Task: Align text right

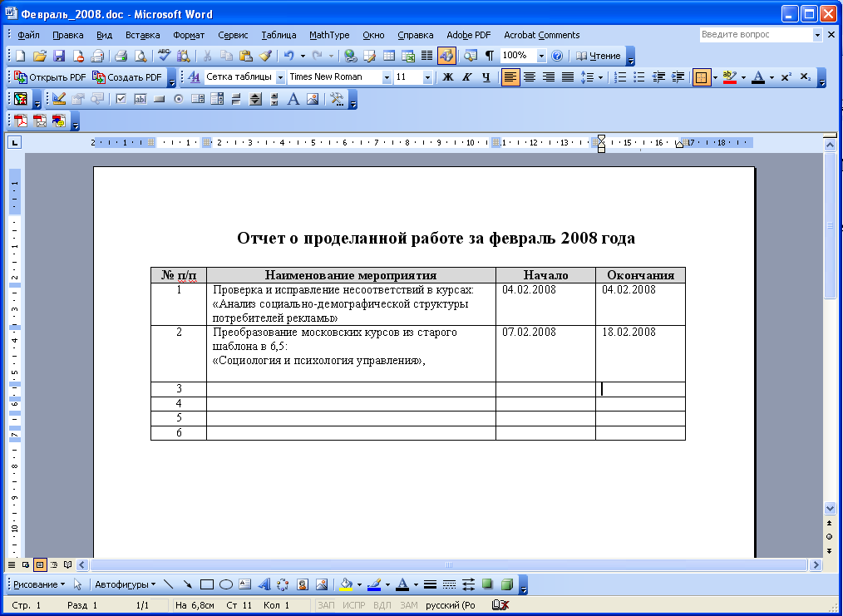Action: click(549, 77)
